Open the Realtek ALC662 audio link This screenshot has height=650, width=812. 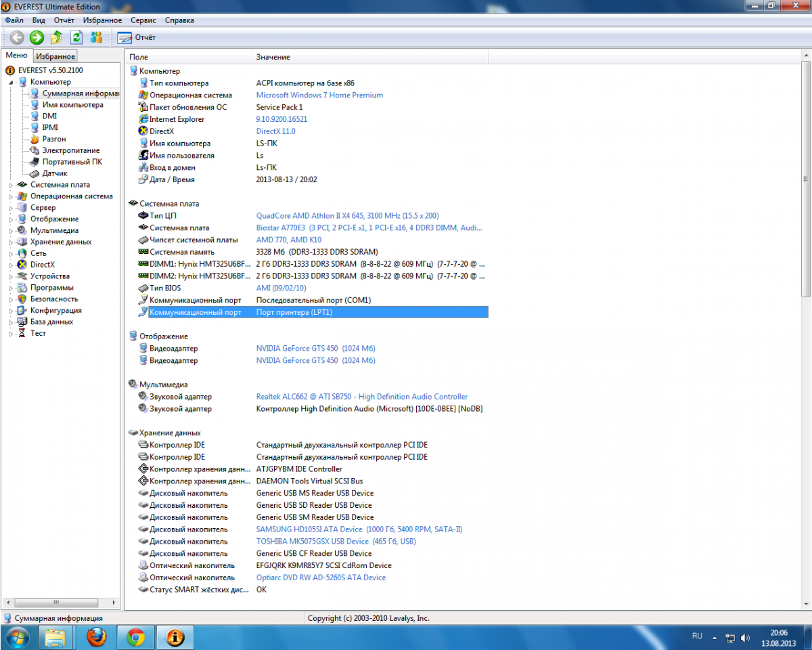click(x=362, y=397)
